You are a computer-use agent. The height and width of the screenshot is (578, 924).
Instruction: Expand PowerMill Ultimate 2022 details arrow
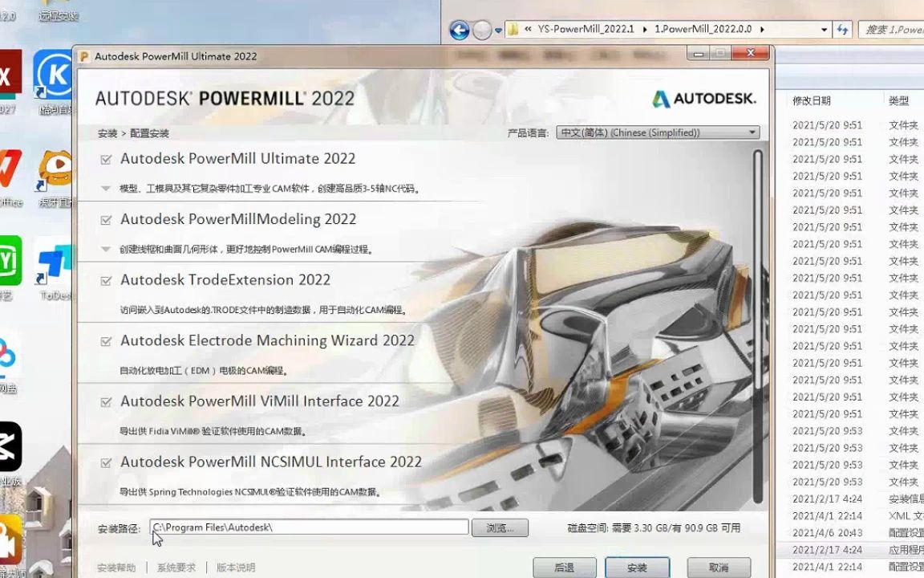[106, 189]
